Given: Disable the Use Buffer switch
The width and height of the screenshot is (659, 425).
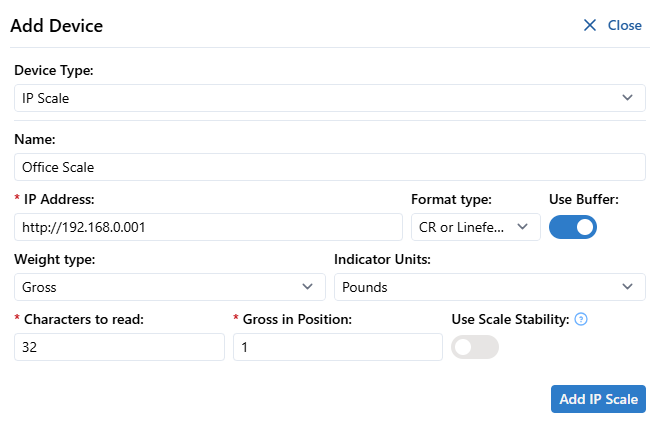Looking at the screenshot, I should (x=573, y=227).
